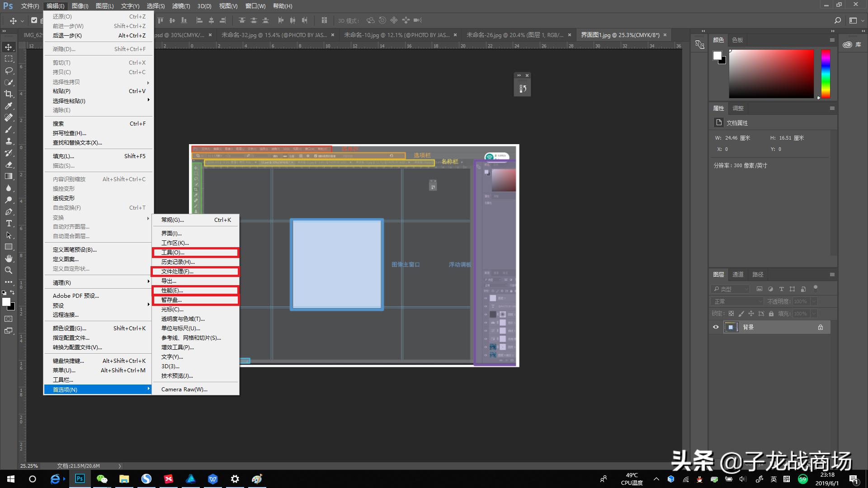The width and height of the screenshot is (868, 488).
Task: Click the rainbow hue slider in color panel
Action: 826,74
